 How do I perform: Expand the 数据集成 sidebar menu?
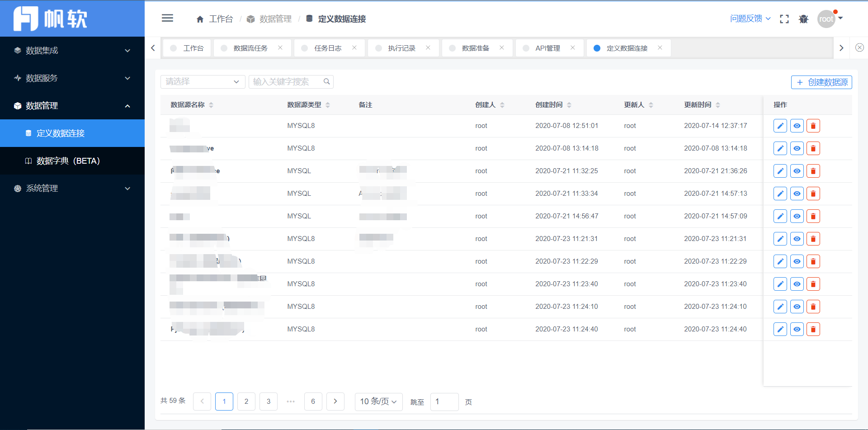[x=72, y=51]
